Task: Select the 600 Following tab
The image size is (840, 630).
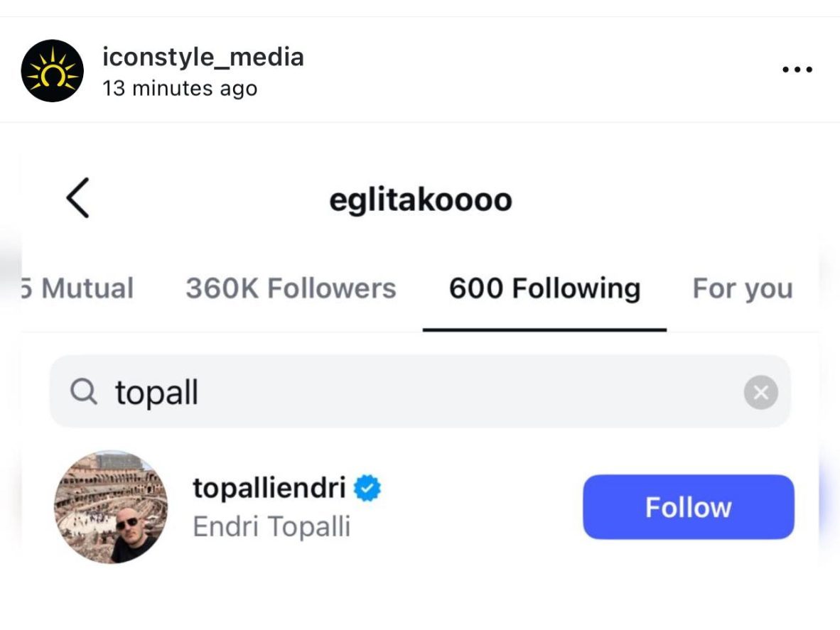Action: (x=544, y=288)
